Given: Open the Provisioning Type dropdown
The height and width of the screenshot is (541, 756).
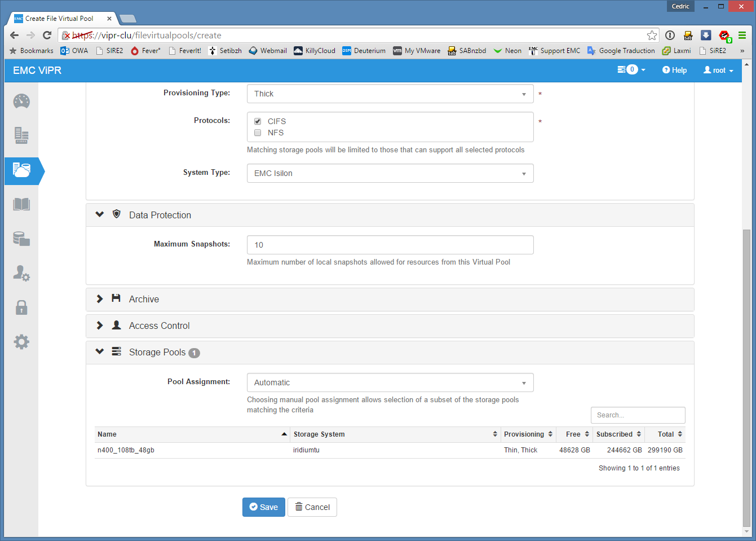Looking at the screenshot, I should pos(390,94).
